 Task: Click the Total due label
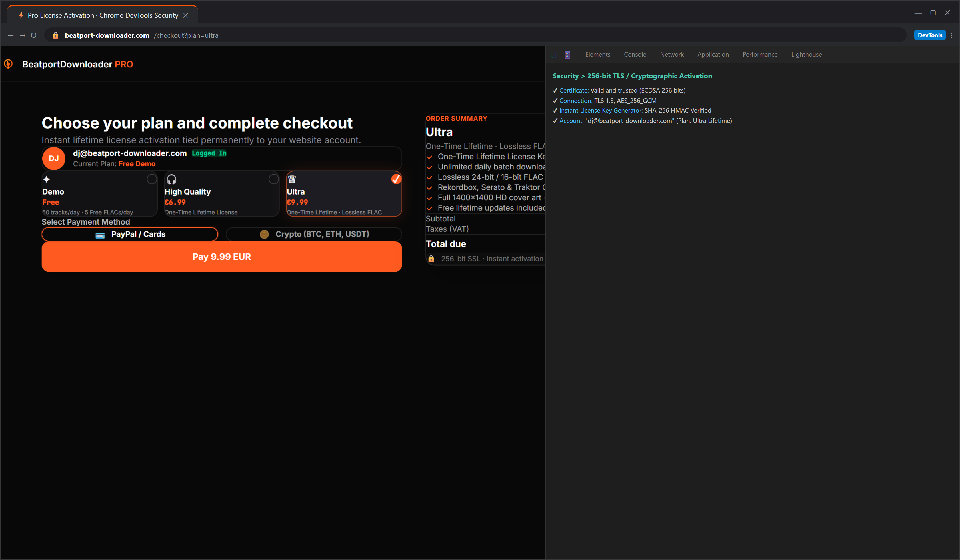pos(446,244)
